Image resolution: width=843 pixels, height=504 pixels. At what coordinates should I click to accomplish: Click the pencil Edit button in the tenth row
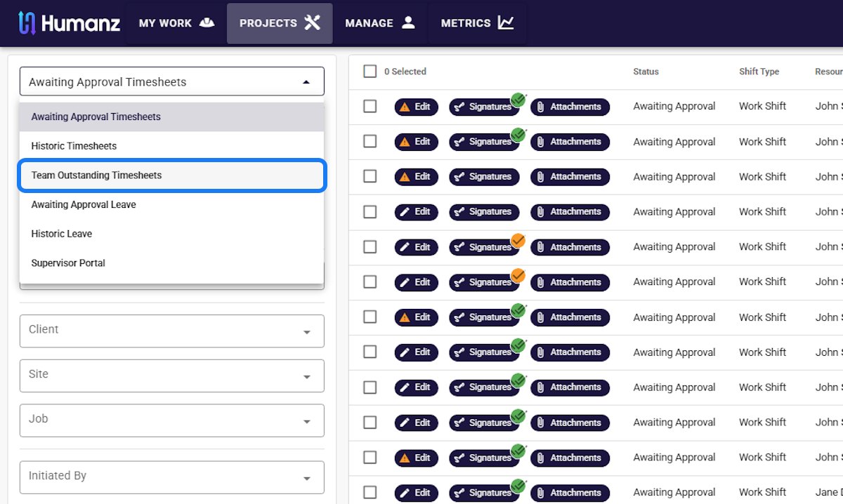[x=416, y=423]
